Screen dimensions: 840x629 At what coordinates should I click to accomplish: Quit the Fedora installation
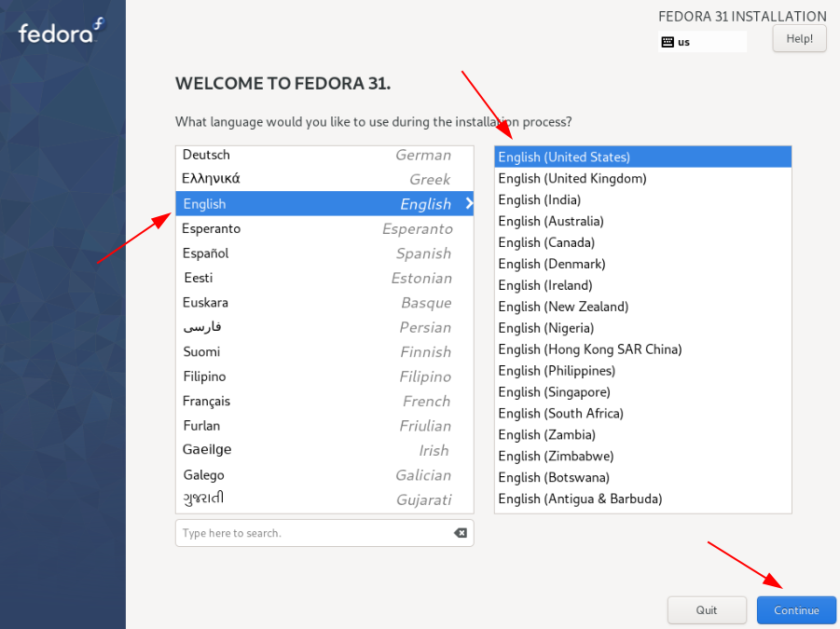[707, 609]
